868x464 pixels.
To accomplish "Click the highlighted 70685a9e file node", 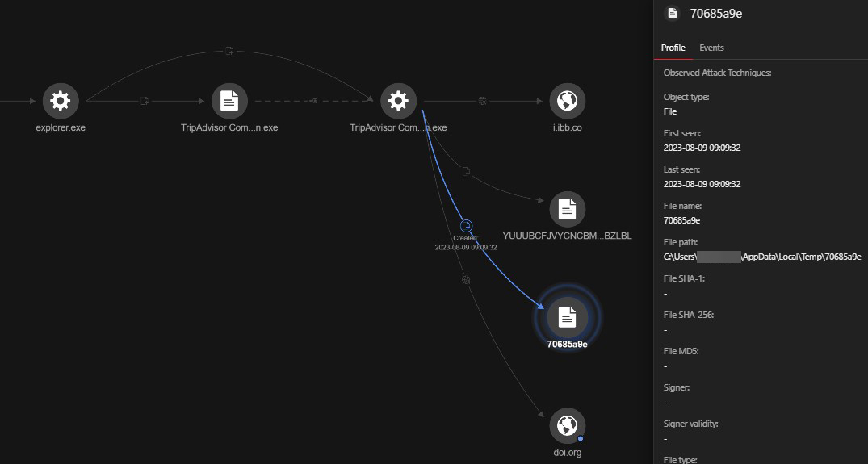I will (567, 318).
